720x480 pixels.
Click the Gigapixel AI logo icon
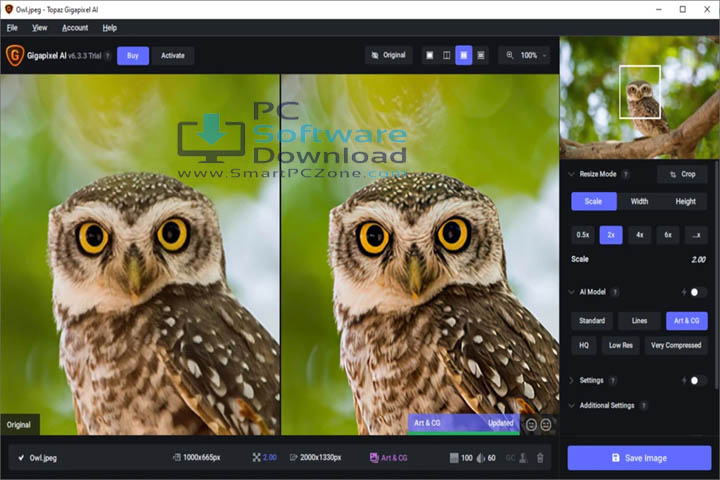click(x=15, y=56)
